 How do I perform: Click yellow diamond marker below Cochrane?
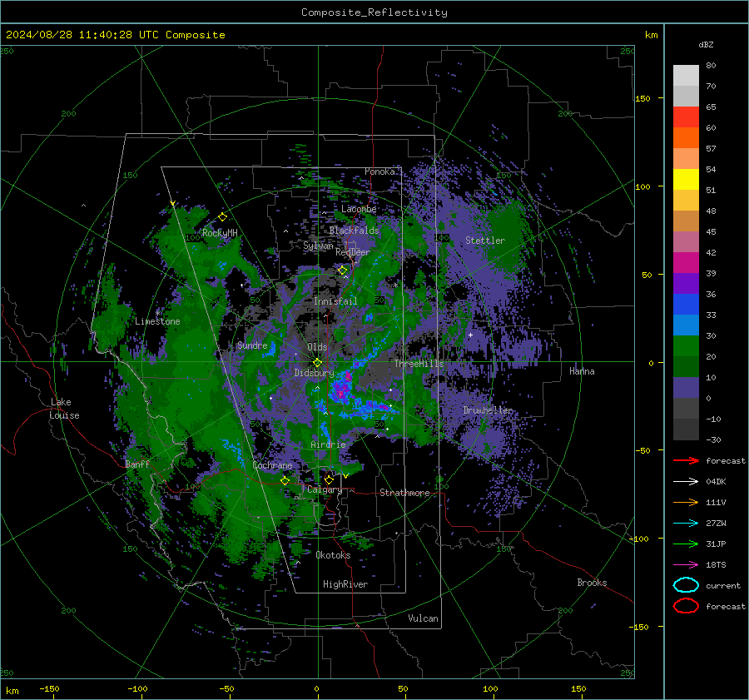point(285,481)
